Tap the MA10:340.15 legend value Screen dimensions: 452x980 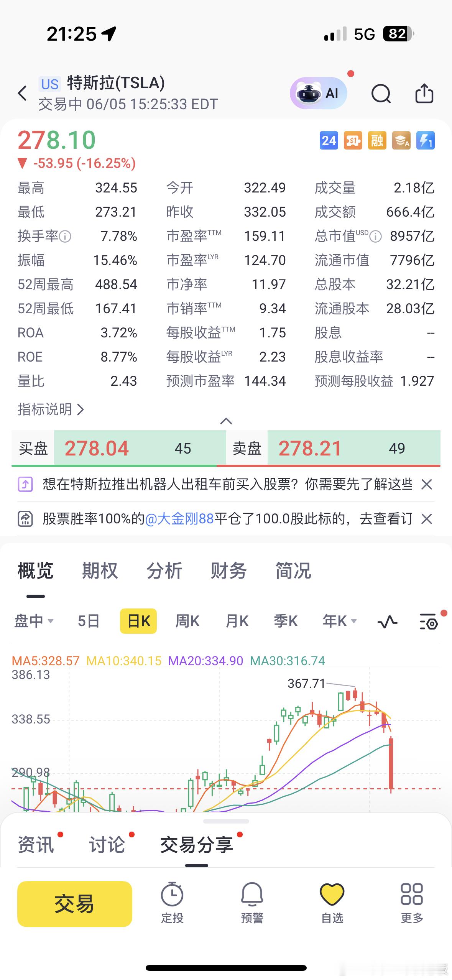point(124,661)
